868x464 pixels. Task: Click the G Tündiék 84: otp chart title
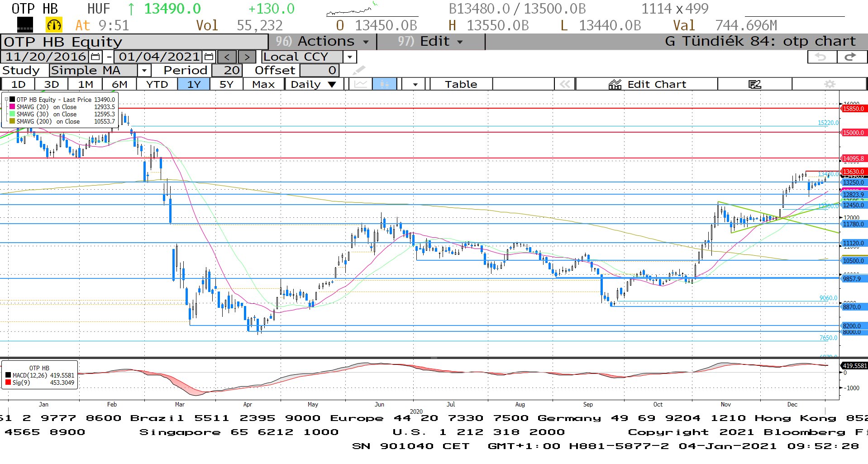tap(760, 42)
